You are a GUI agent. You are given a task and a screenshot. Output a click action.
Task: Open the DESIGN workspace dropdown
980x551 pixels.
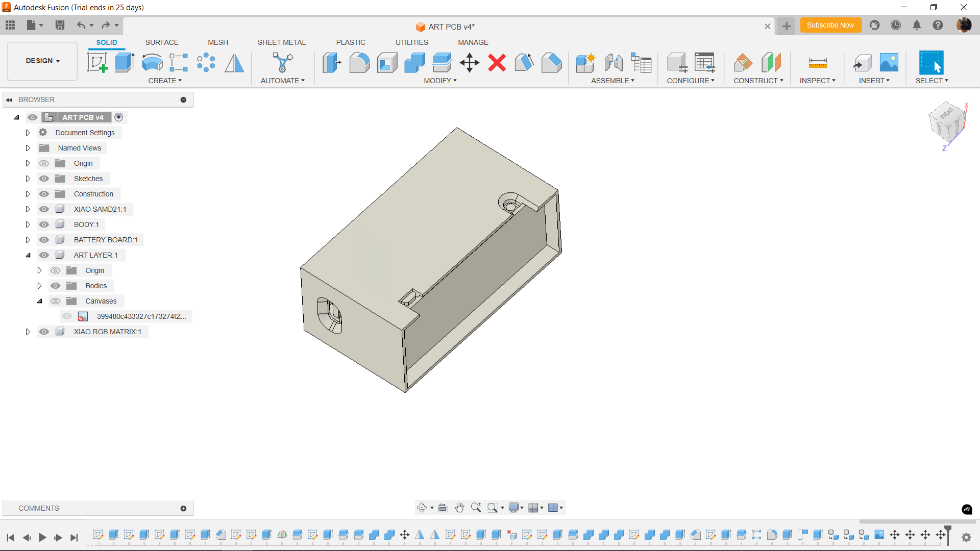click(43, 61)
